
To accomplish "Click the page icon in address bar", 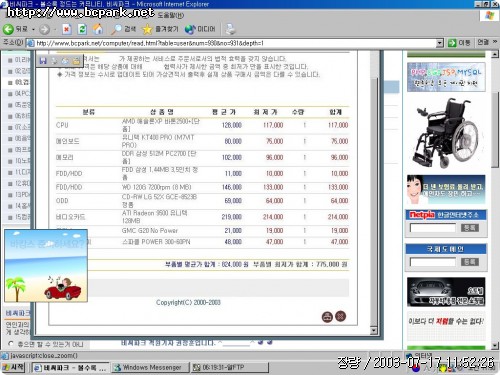I will pos(30,43).
